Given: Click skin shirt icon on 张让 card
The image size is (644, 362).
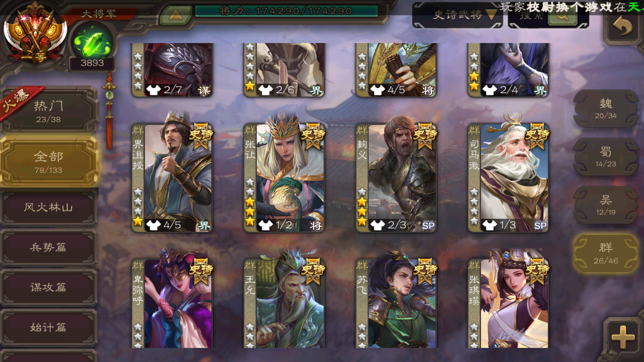Looking at the screenshot, I should (266, 225).
